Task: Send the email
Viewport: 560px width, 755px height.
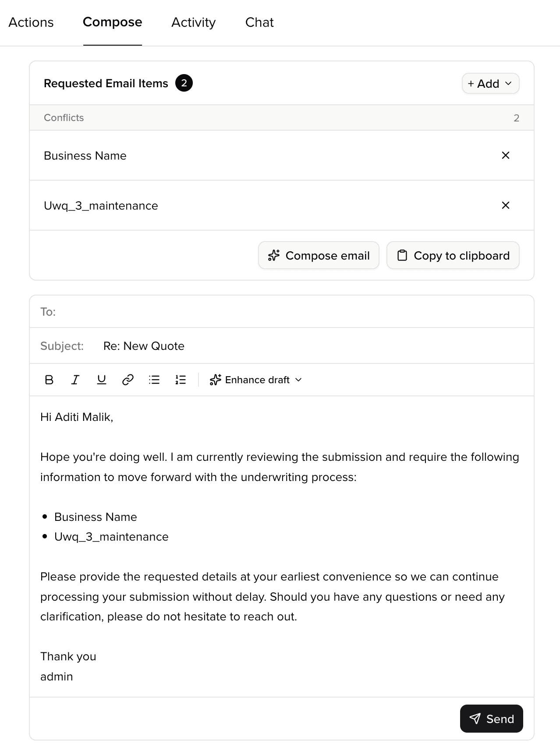Action: click(x=492, y=719)
